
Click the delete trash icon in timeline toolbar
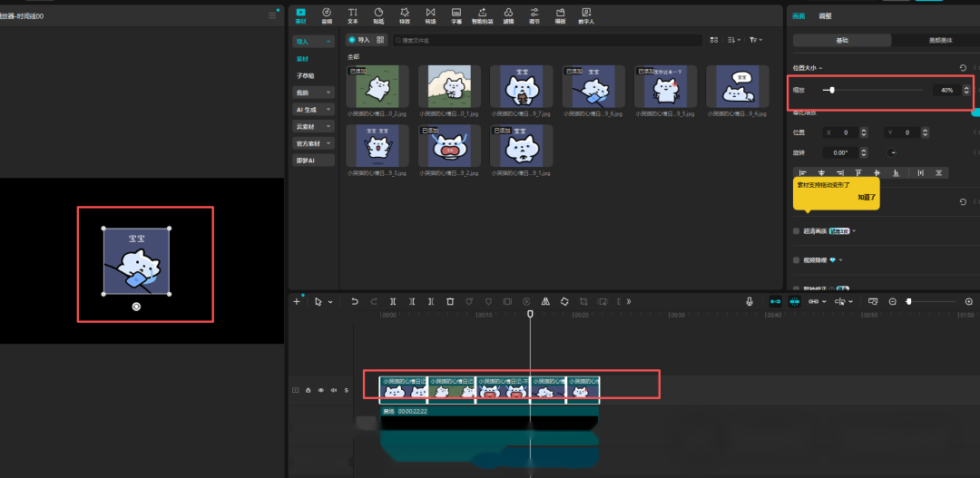click(450, 301)
